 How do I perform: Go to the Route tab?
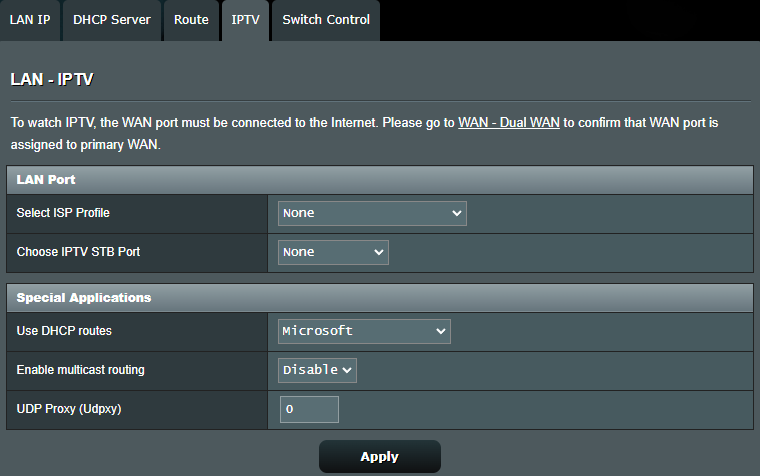coord(191,20)
